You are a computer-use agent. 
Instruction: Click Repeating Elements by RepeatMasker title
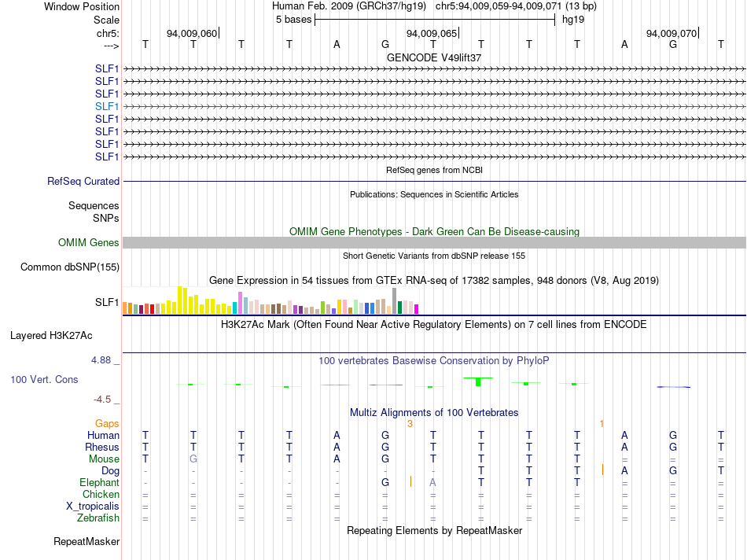(x=434, y=530)
